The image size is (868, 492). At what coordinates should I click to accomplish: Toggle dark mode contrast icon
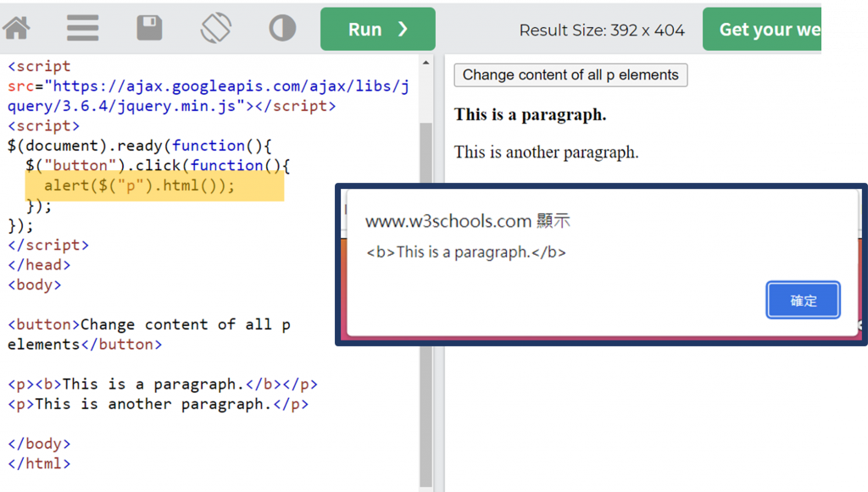click(x=282, y=28)
